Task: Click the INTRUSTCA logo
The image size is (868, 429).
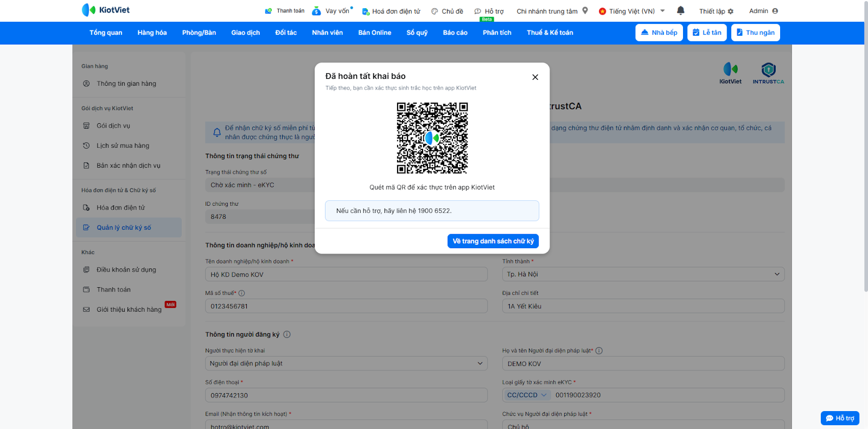Action: point(768,73)
